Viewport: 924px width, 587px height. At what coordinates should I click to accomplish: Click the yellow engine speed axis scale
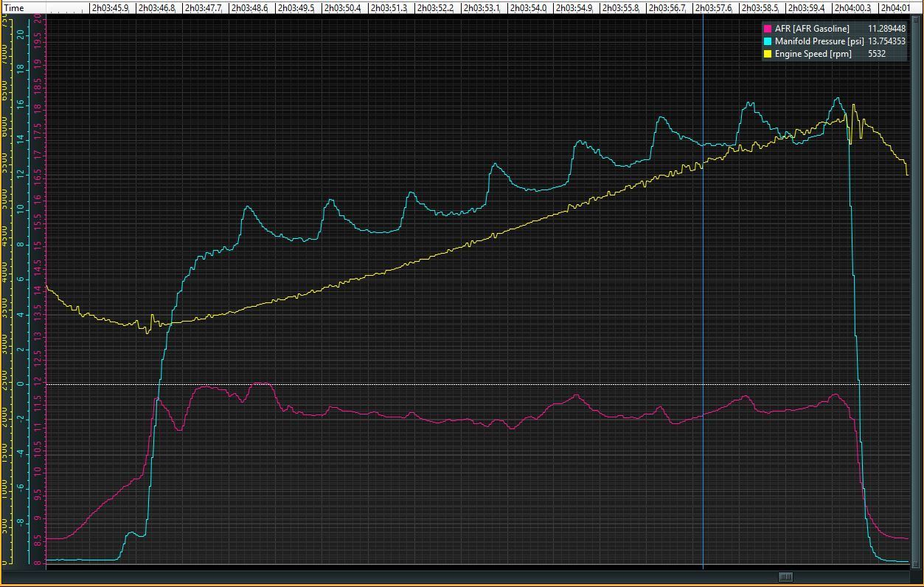[x=6, y=295]
